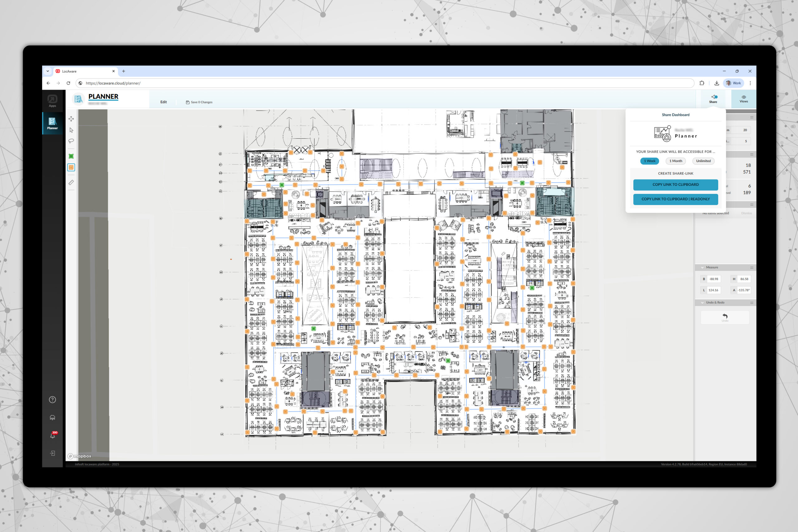Select the 1 Month share-link duration
Image resolution: width=798 pixels, height=532 pixels.
tap(675, 161)
